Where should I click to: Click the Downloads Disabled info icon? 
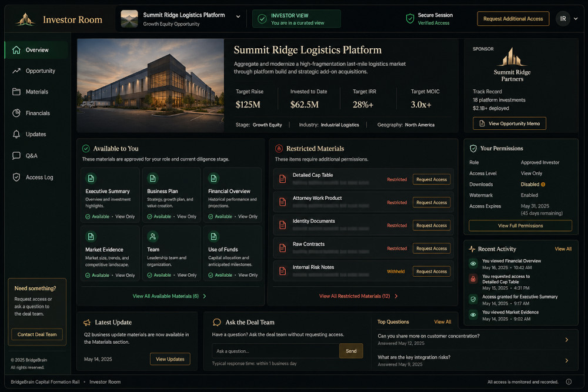(543, 185)
